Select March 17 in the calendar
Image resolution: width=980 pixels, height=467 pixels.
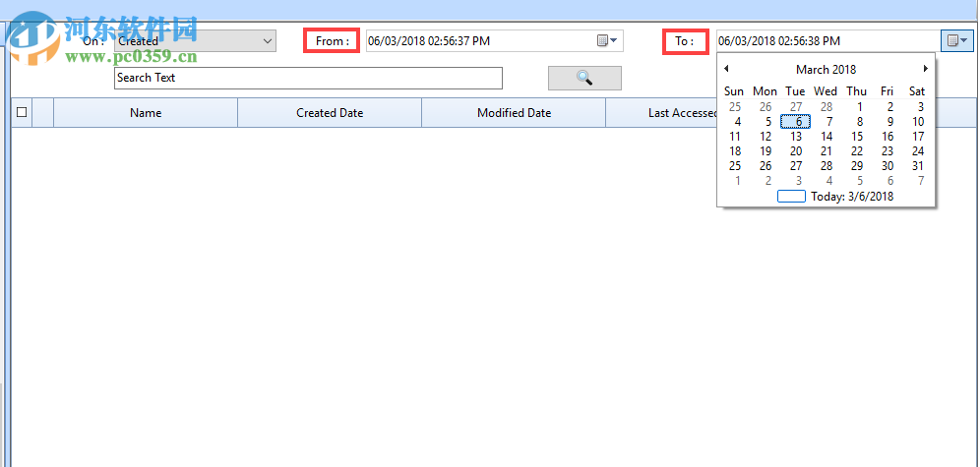click(x=917, y=136)
